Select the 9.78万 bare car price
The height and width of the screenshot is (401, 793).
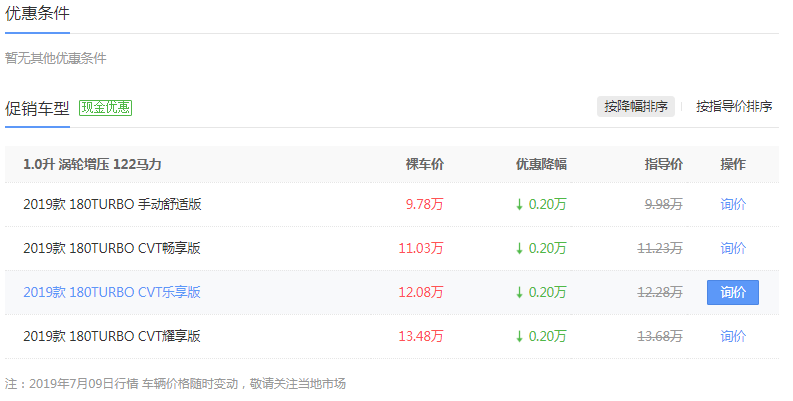click(x=424, y=204)
